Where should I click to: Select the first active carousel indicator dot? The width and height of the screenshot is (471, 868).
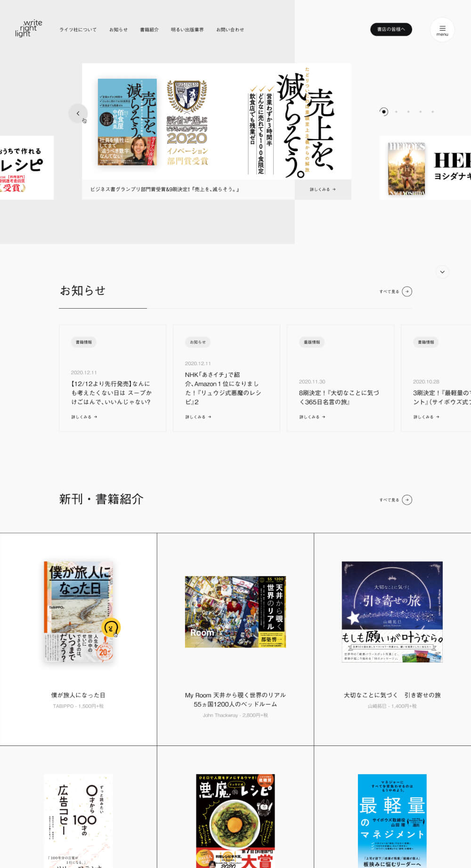tap(384, 112)
